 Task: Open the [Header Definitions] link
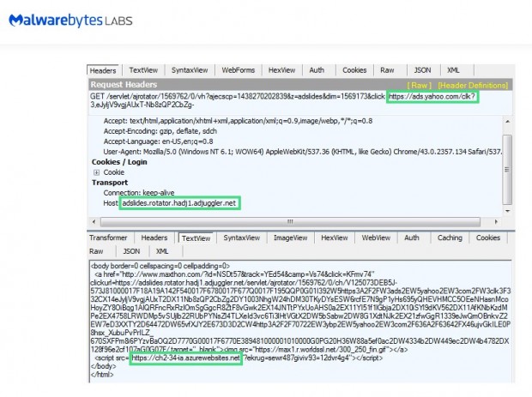pos(474,85)
